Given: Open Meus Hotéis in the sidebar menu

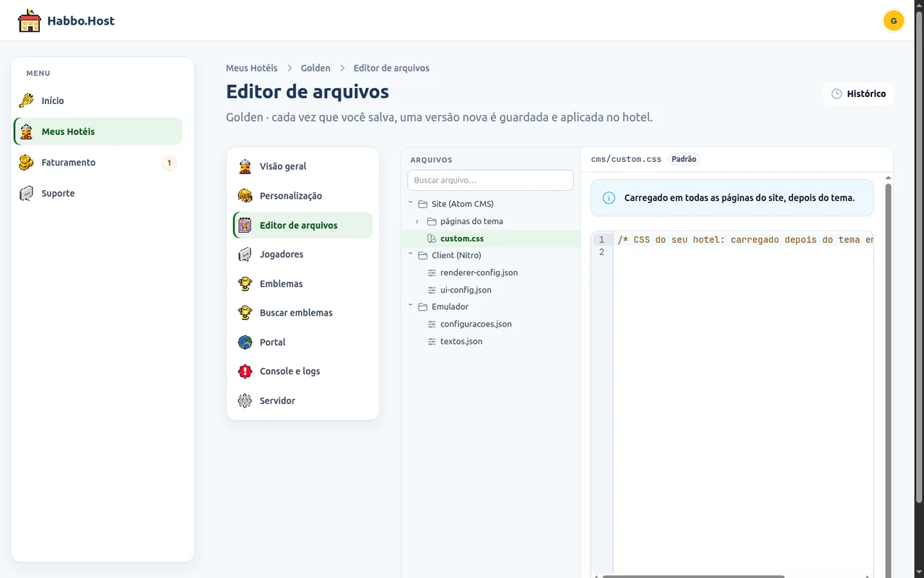Looking at the screenshot, I should [x=98, y=131].
